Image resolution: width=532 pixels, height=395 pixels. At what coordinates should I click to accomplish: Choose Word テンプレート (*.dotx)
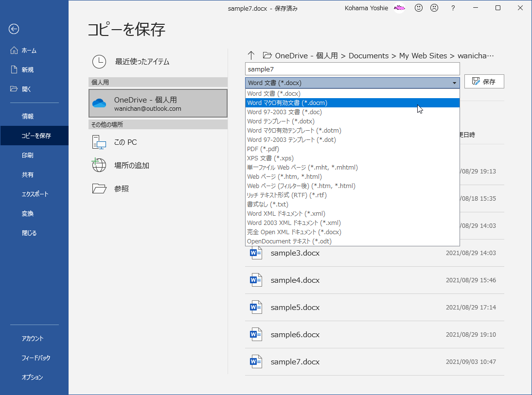352,121
